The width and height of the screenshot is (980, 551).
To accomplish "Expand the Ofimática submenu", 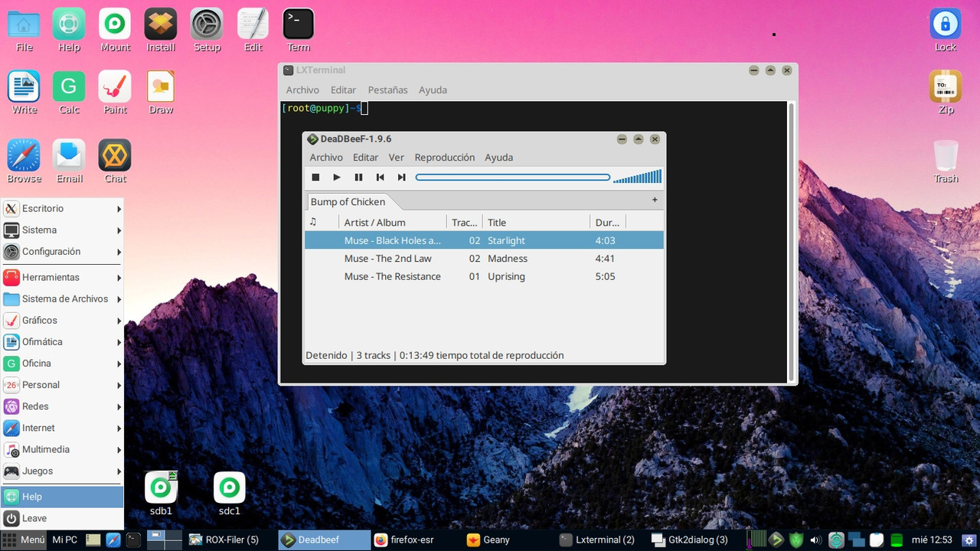I will 62,342.
